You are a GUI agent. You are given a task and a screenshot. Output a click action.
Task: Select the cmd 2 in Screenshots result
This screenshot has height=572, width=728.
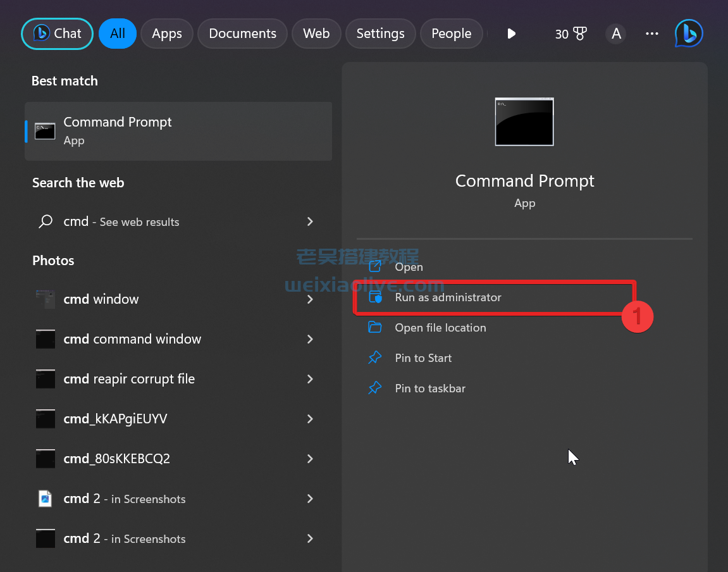click(x=124, y=499)
